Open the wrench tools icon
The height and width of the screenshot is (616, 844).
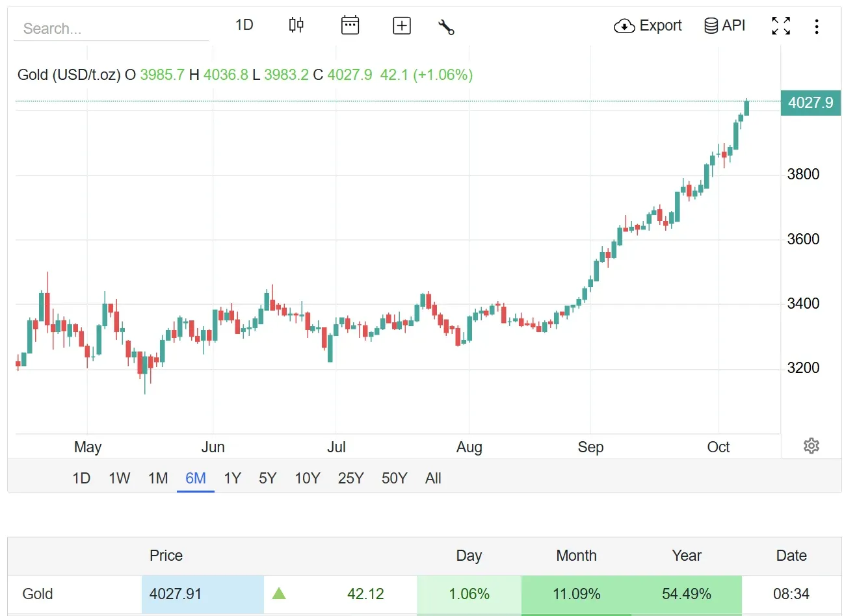(446, 27)
